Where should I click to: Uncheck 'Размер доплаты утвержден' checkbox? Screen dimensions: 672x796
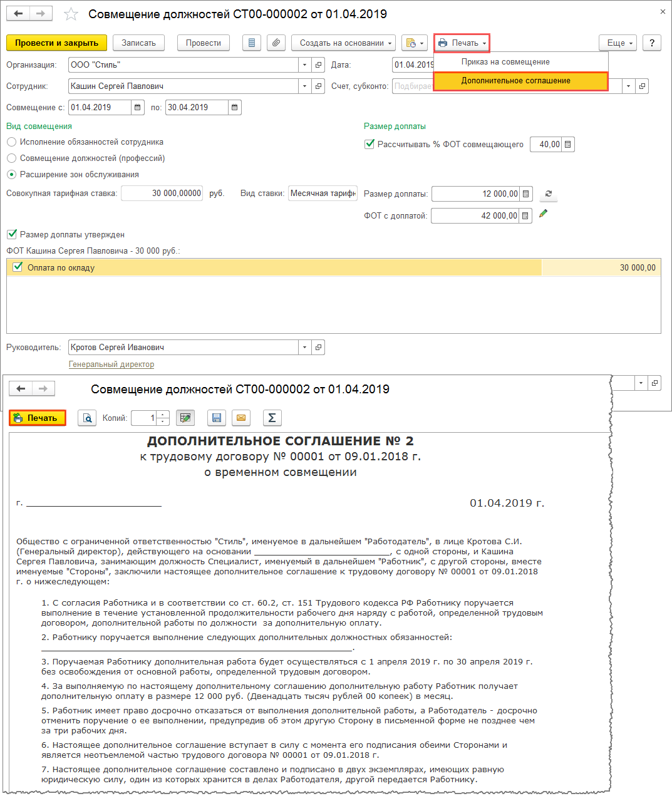pos(12,234)
